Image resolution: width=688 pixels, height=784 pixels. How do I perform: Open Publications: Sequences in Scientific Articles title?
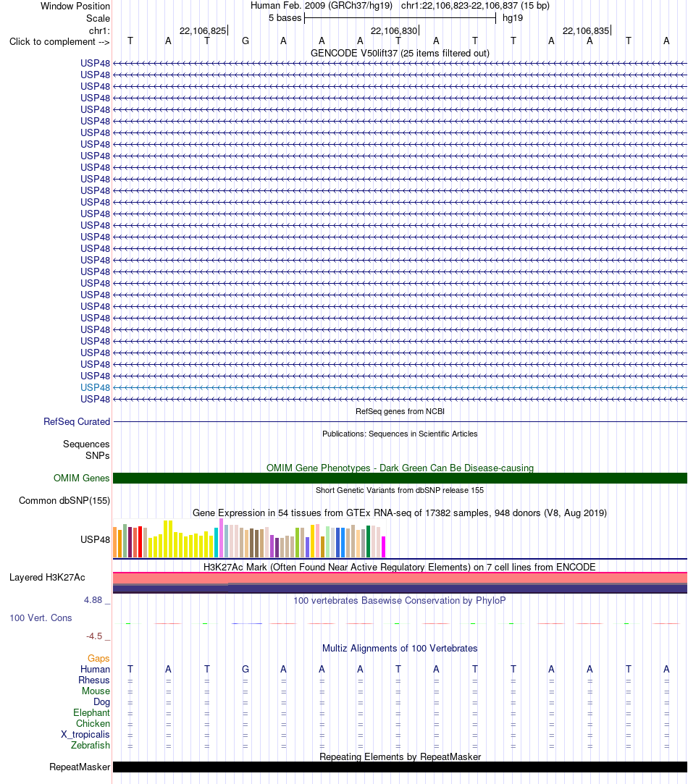click(x=400, y=434)
